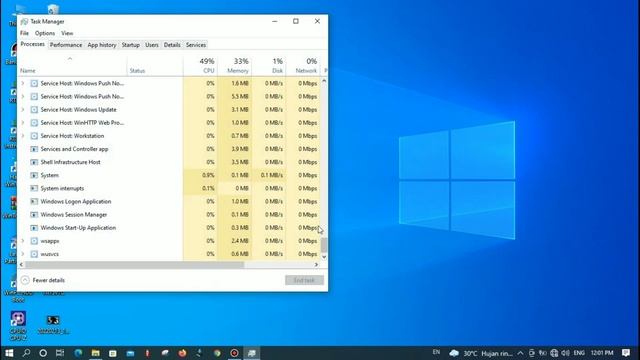Click the red screen recorder taskbar icon
Screen dimensions: 640x360
[x=234, y=353]
